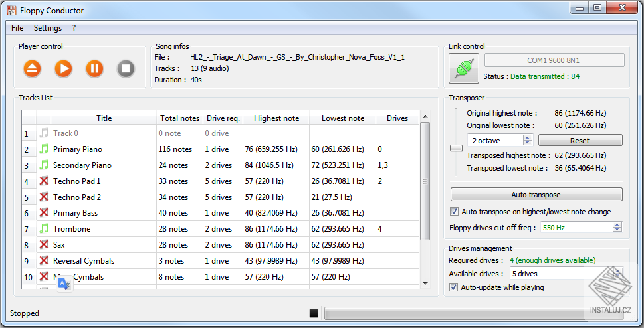
Task: Select the Primary Piano track title
Action: tap(78, 149)
